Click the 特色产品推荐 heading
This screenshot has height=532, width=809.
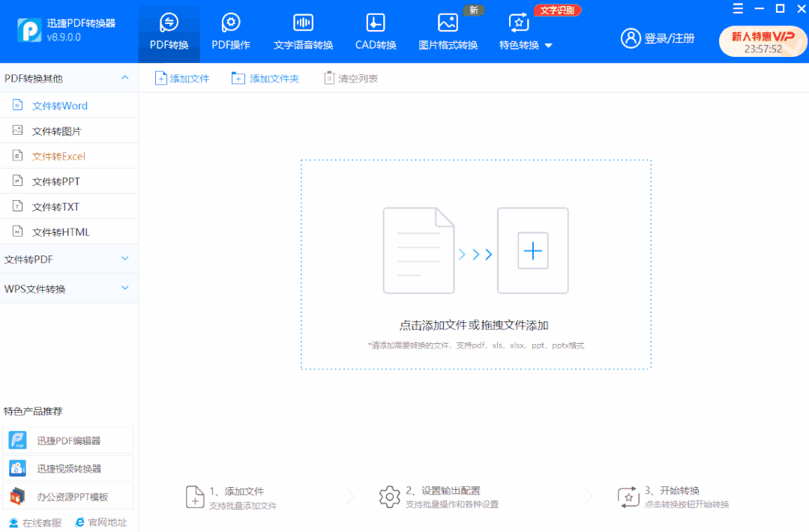click(x=33, y=411)
